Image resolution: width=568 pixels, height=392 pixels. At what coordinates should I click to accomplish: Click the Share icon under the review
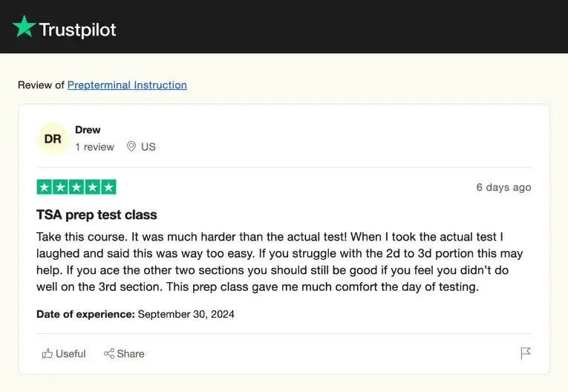click(x=109, y=353)
